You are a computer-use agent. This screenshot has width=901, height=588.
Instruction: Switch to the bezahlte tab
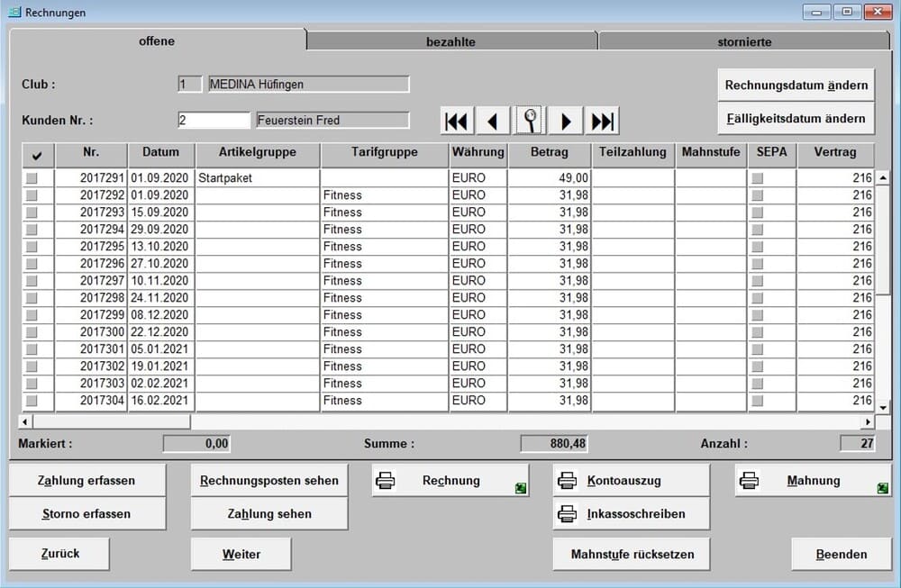point(450,41)
